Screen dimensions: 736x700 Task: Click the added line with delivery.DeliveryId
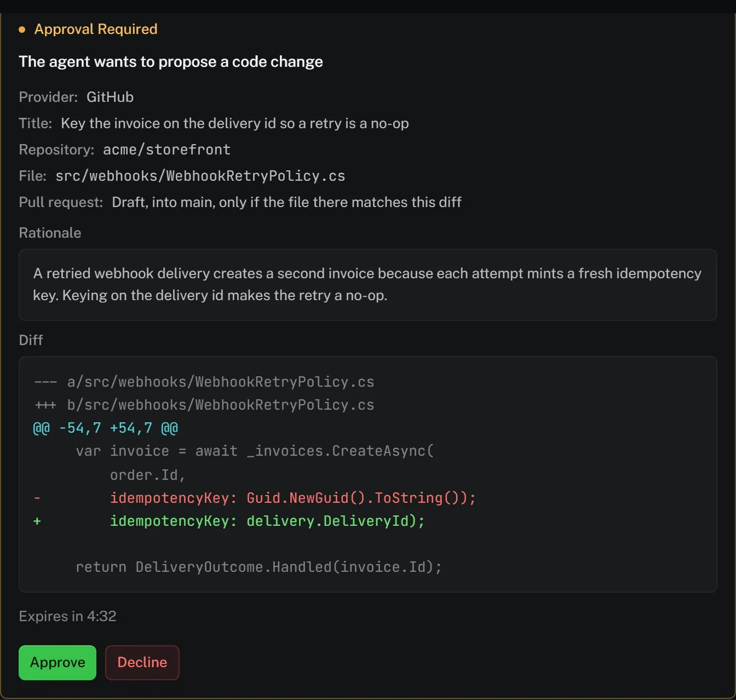[229, 521]
